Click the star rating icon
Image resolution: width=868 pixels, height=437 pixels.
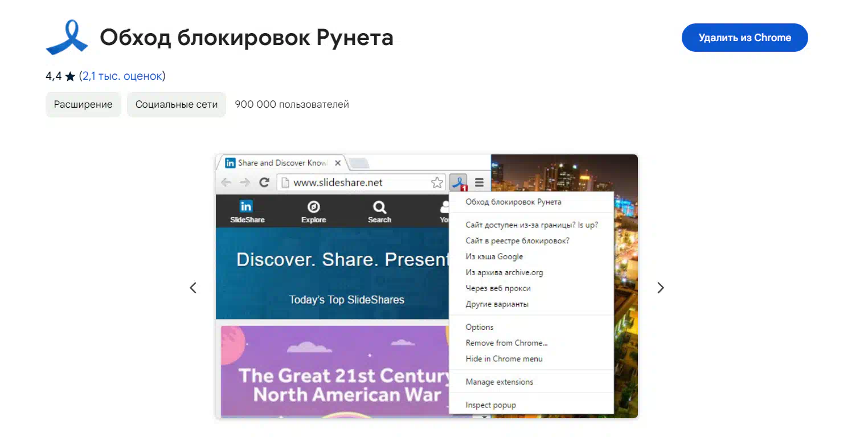pos(70,76)
